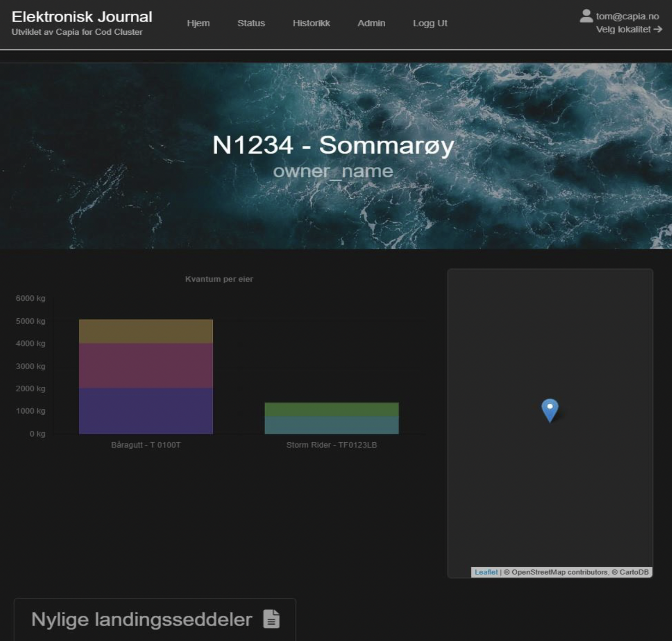Screen dimensions: 672x641
Task: Open the Hjem page
Action: coord(198,23)
